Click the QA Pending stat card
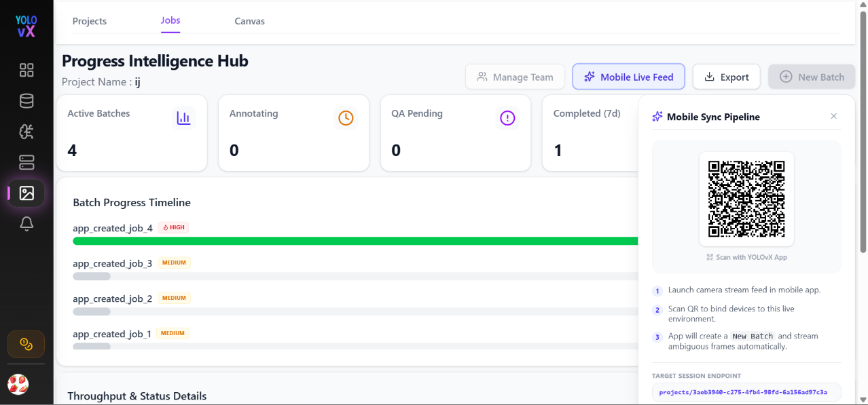This screenshot has width=868, height=405. pos(456,133)
